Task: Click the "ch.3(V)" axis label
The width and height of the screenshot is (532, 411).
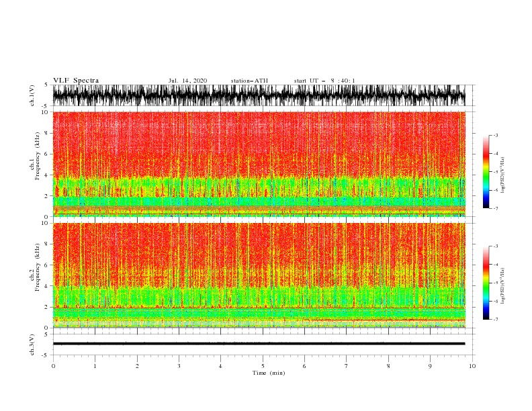Action: 32,345
